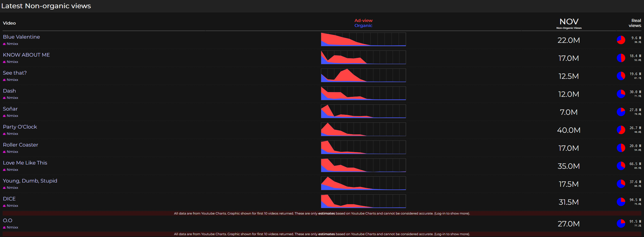Open the Nmixx link under Love Me Like This
644x237 pixels.
pos(12,170)
